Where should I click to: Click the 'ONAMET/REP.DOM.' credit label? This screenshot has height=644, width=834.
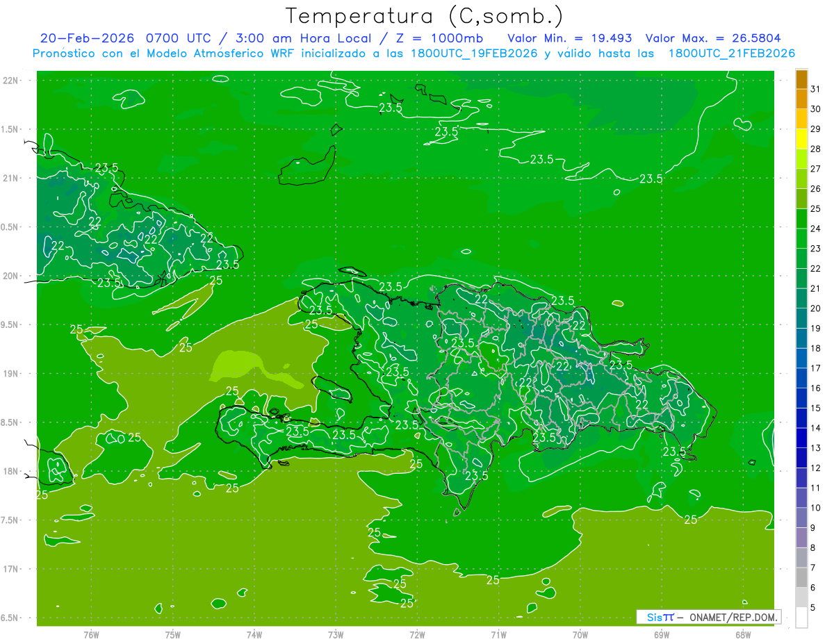(733, 617)
